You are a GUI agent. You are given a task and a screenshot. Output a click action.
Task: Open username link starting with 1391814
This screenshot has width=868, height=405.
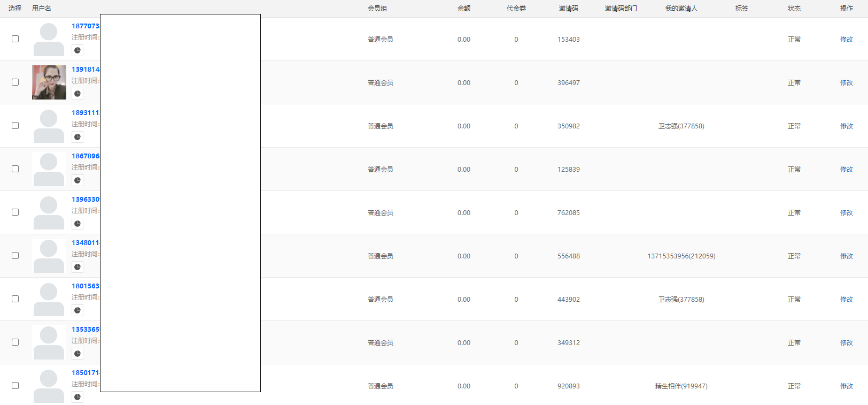(x=86, y=70)
